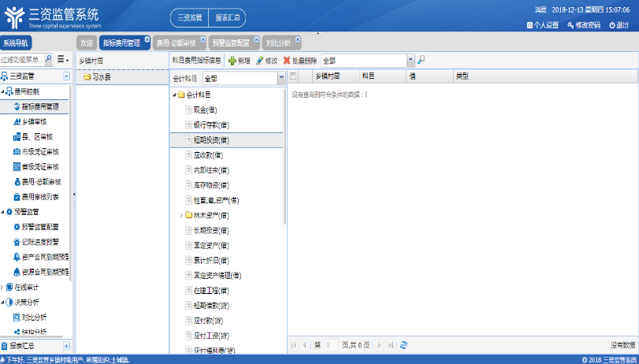Viewport: 639px width, 364px height.
Task: Switch to the 费用-总额审核 tab
Action: coord(175,43)
